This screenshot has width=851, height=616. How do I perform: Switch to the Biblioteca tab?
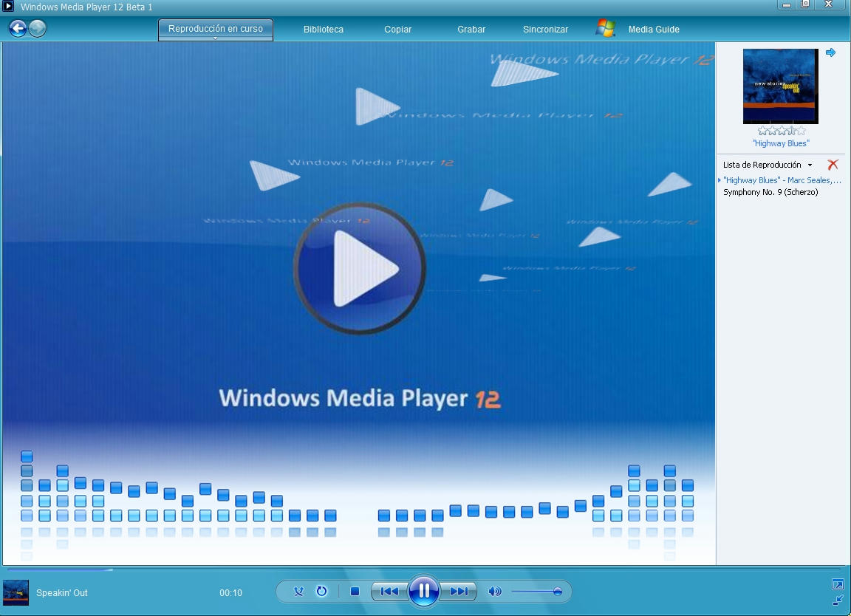[322, 30]
